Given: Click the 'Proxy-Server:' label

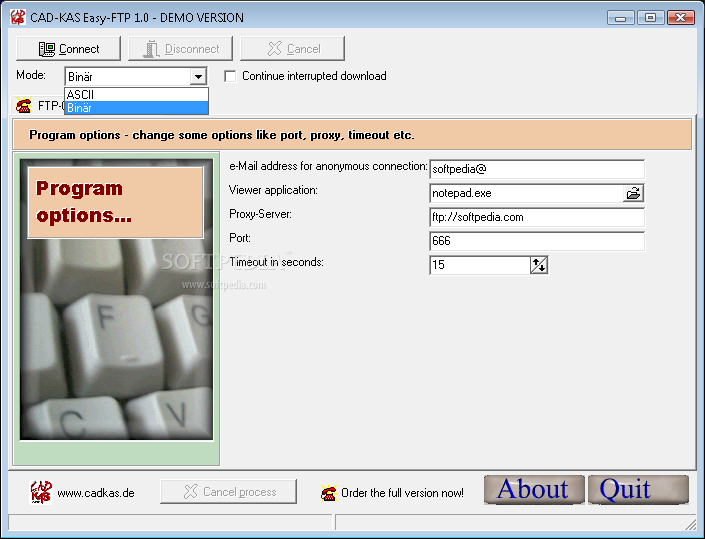Looking at the screenshot, I should coord(260,214).
